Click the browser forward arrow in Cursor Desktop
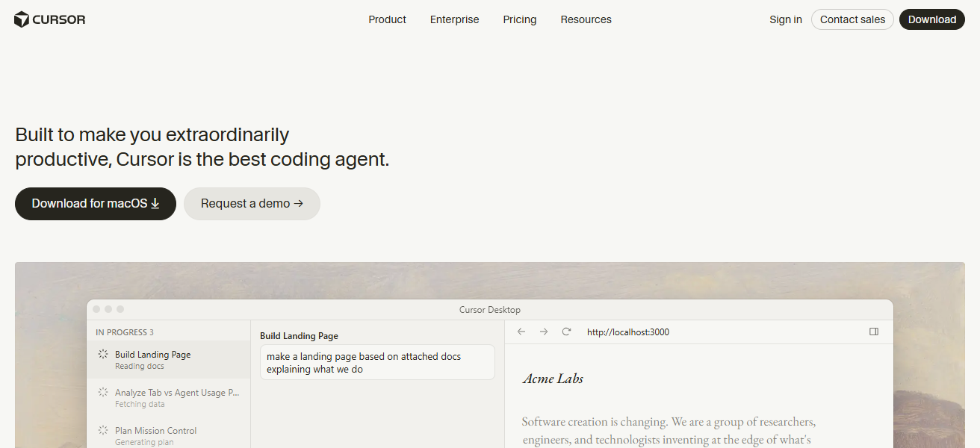Viewport: 980px width, 448px height. 544,332
